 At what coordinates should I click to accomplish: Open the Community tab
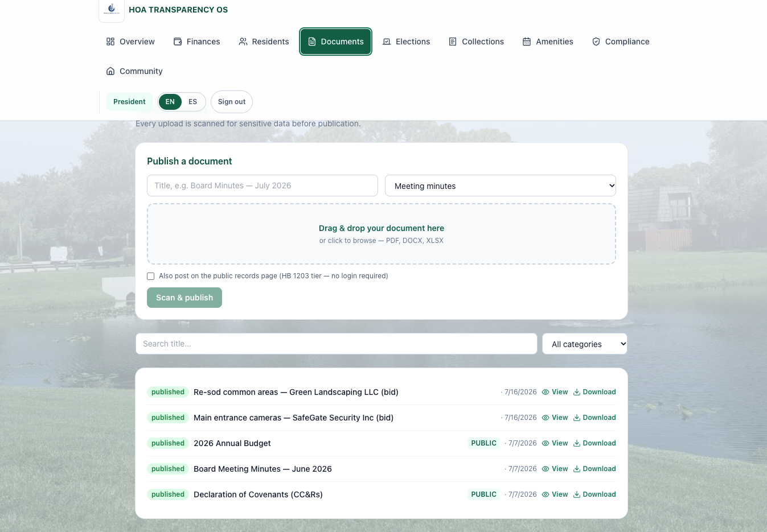click(x=134, y=71)
